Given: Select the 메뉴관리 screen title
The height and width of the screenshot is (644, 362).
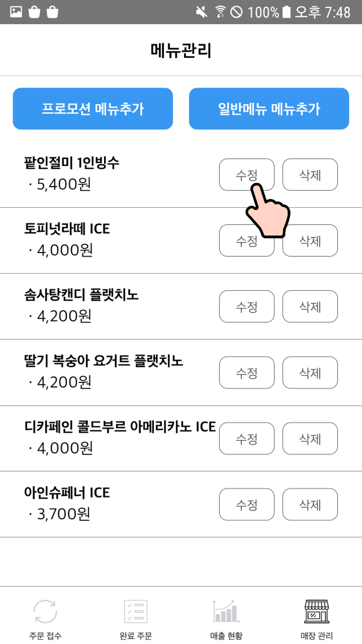Looking at the screenshot, I should coord(181,50).
